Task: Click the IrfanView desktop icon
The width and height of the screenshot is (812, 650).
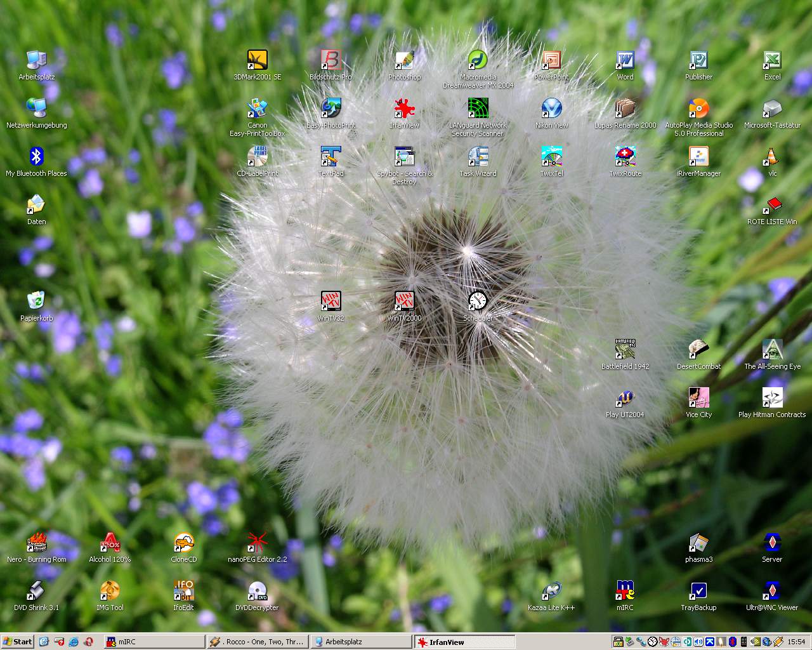Action: (404, 109)
